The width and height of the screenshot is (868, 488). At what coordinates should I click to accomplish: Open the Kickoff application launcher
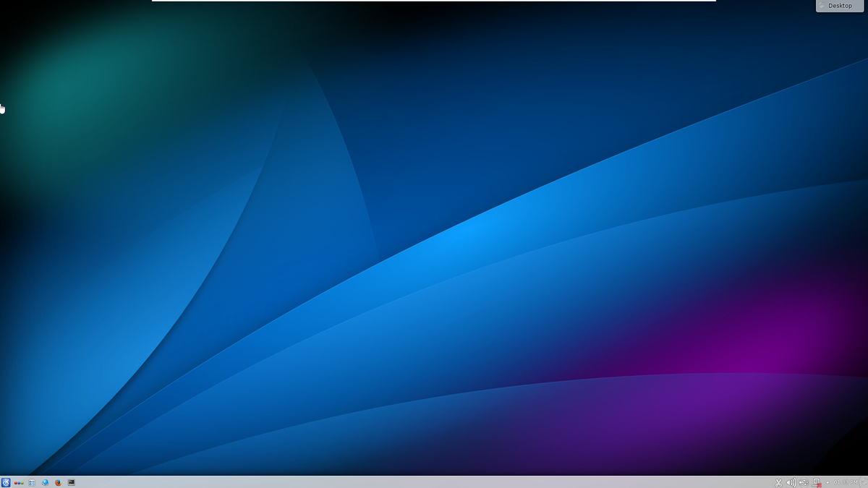[6, 482]
